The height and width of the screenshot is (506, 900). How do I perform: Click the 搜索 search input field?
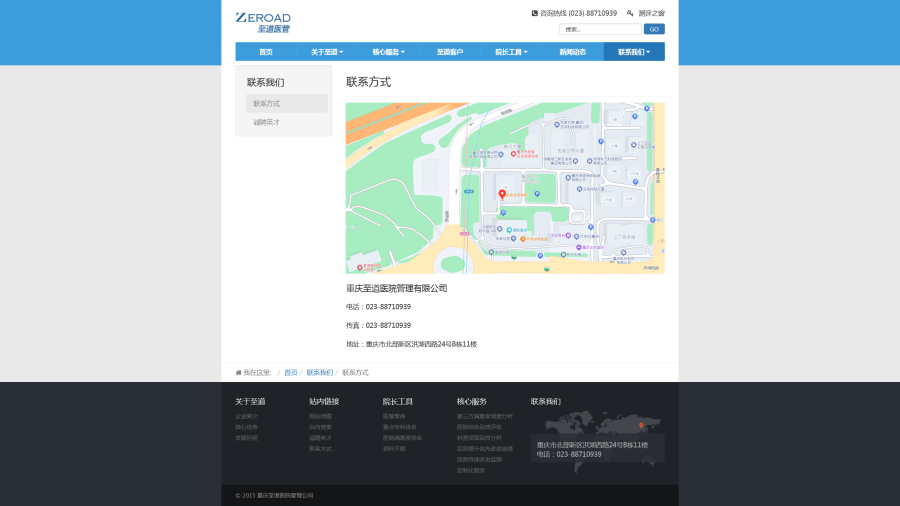[x=600, y=29]
